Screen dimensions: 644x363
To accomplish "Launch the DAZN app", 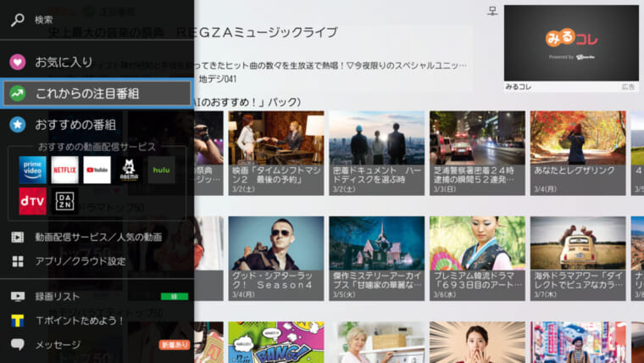I will tap(64, 201).
